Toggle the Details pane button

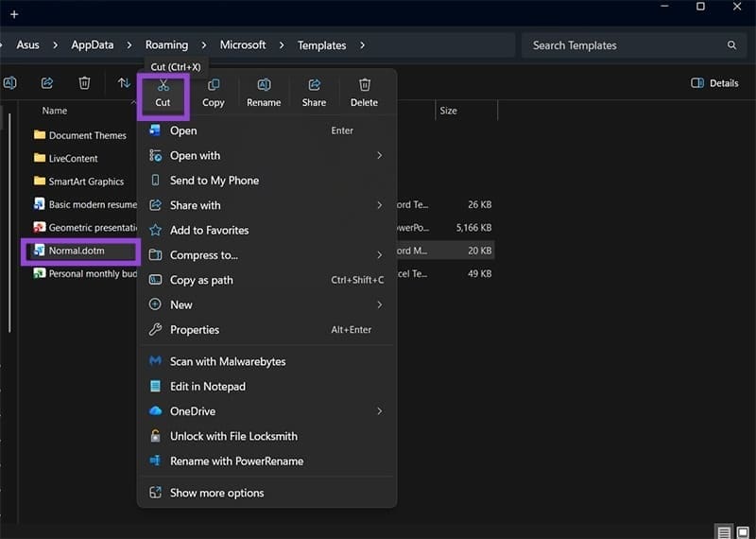tap(714, 83)
